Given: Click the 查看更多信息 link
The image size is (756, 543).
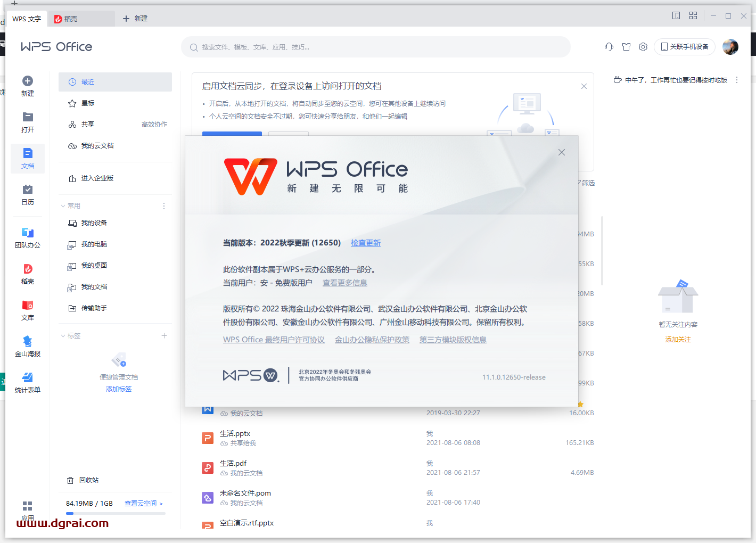Looking at the screenshot, I should [345, 283].
